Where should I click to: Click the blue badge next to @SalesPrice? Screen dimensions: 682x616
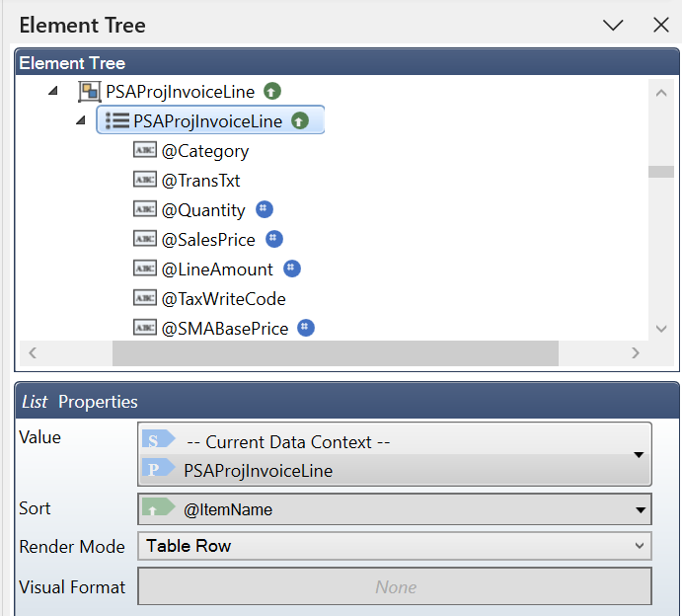274,239
